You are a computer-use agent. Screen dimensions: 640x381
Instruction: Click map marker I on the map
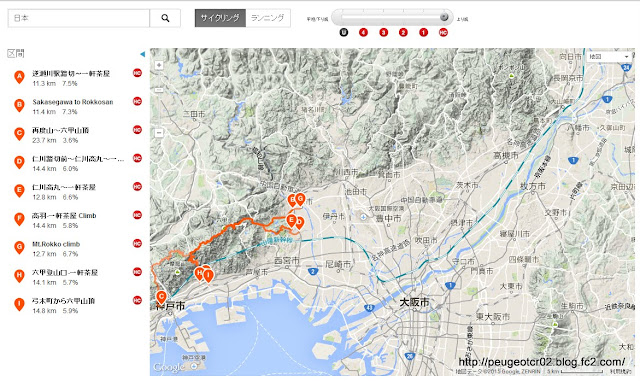pos(208,276)
